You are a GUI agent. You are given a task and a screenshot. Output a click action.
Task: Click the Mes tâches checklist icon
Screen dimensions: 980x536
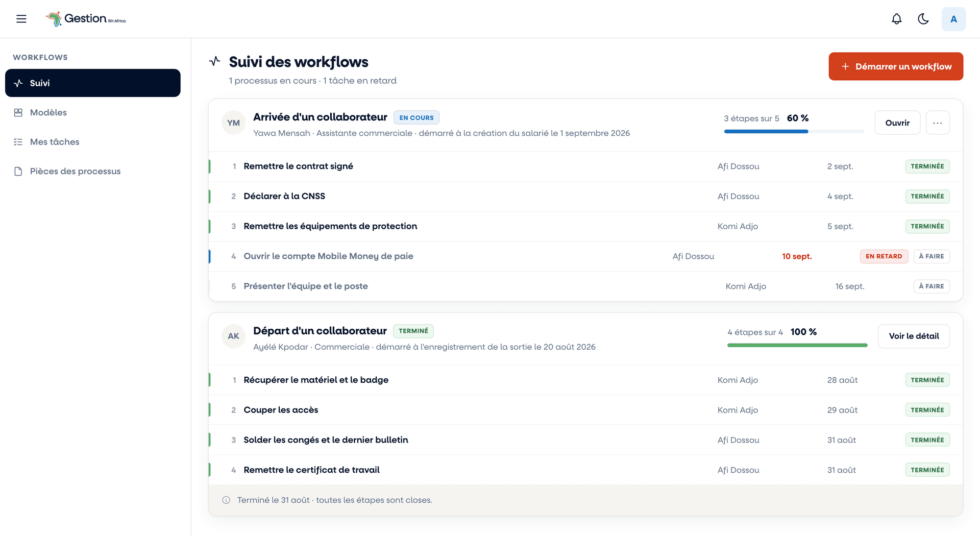click(x=18, y=142)
